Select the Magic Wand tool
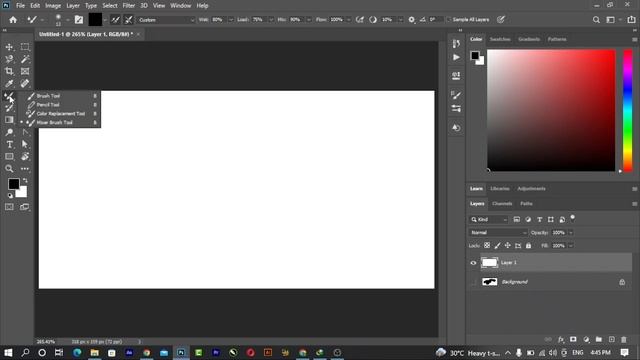Viewport: 640px width, 360px height. [25, 59]
